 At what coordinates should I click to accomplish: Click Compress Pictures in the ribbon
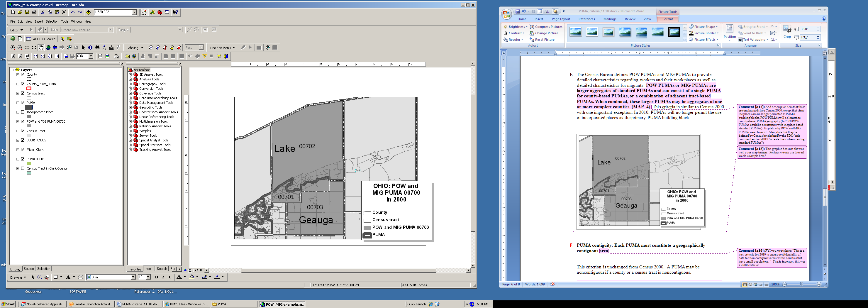[x=546, y=27]
